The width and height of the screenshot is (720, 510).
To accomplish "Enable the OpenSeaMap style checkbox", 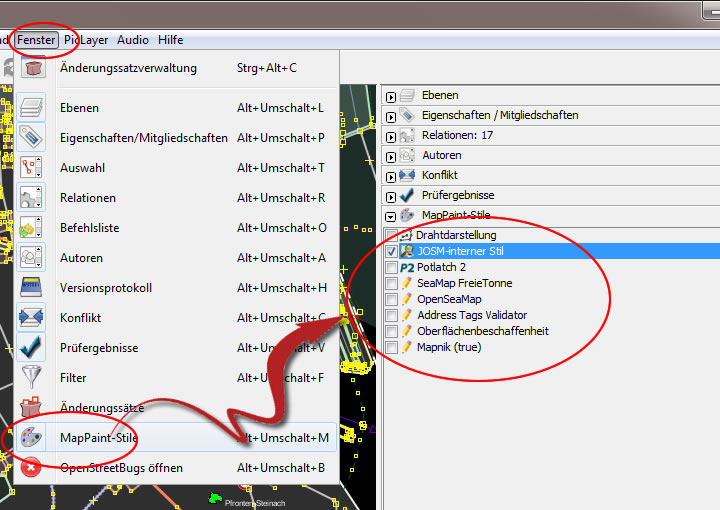I will click(x=391, y=299).
